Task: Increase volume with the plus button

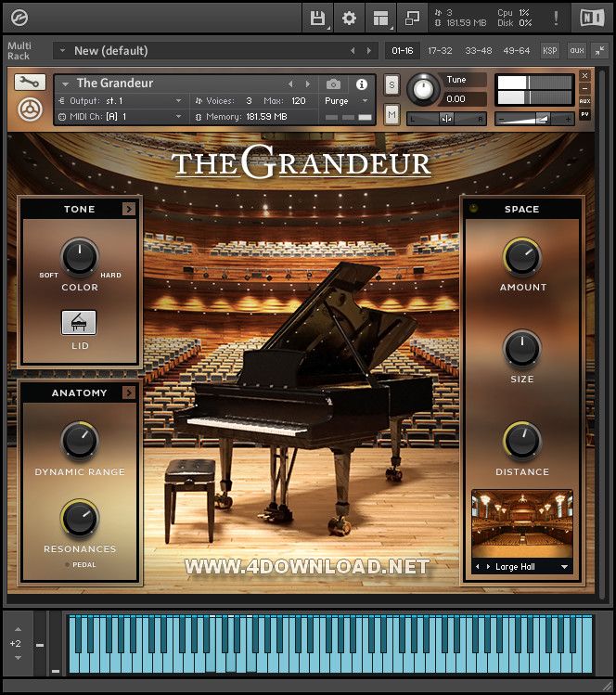Action: point(568,119)
